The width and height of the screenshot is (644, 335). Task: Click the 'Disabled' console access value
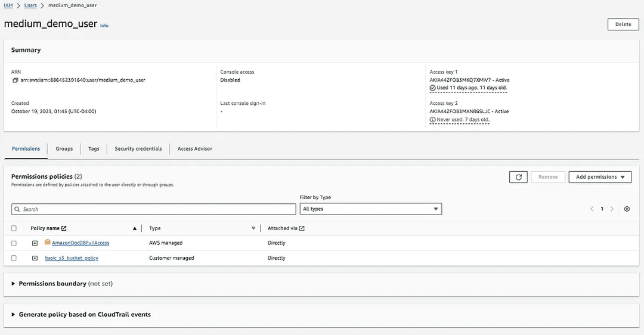(230, 80)
